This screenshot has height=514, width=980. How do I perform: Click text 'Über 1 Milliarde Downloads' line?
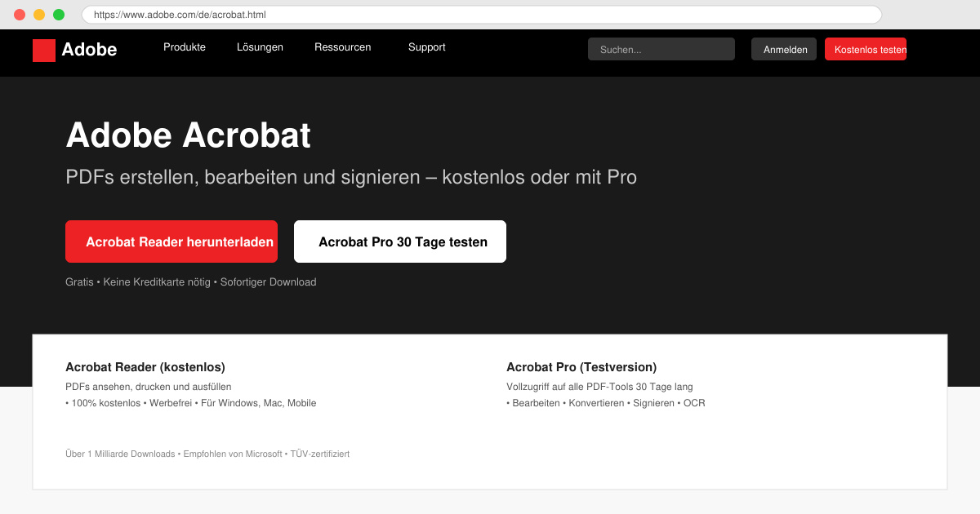coord(207,454)
